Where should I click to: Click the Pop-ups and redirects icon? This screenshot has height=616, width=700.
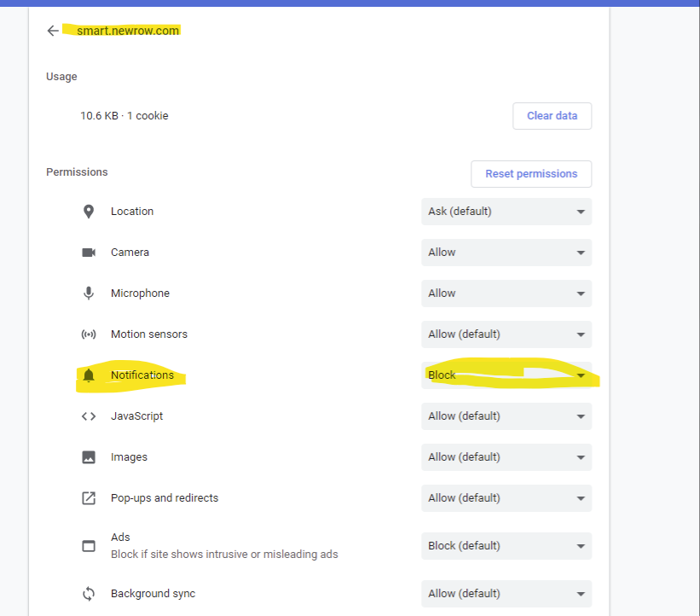[89, 498]
